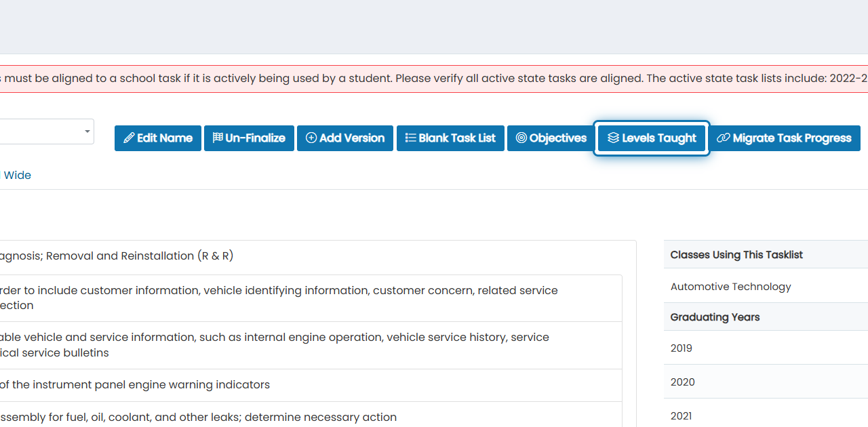
Task: Select graduating year 2019
Action: tap(766, 348)
